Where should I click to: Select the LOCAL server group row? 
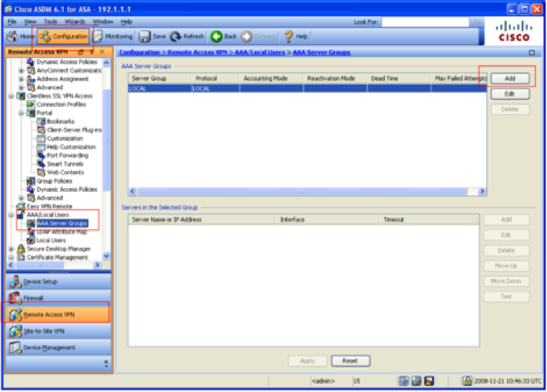(307, 89)
